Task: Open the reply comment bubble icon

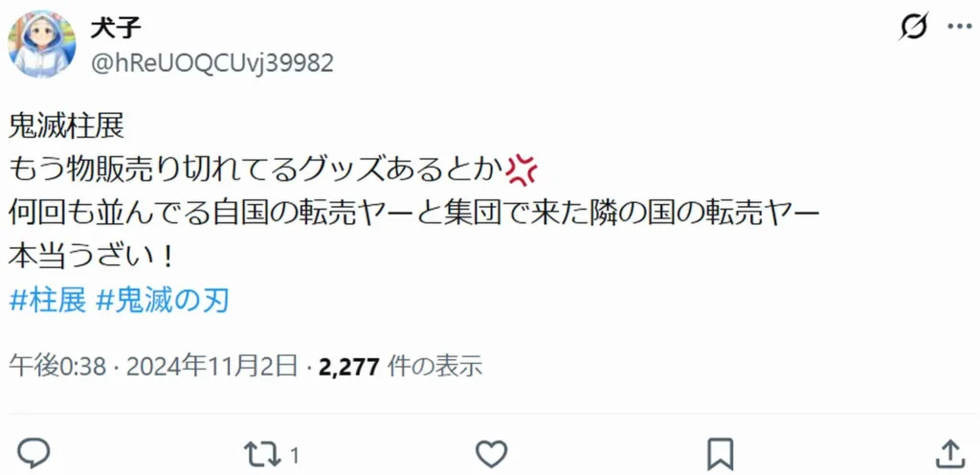Action: point(33,454)
